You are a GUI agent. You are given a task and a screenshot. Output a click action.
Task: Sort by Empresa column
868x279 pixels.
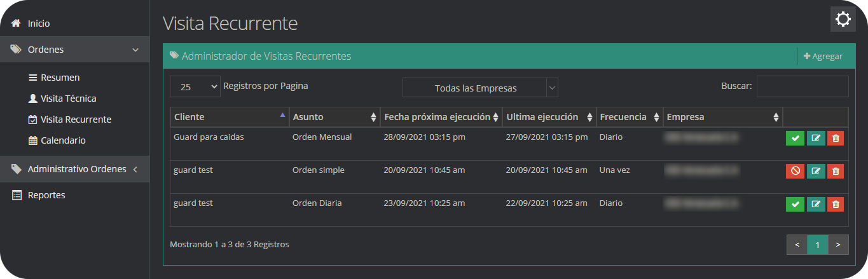723,117
